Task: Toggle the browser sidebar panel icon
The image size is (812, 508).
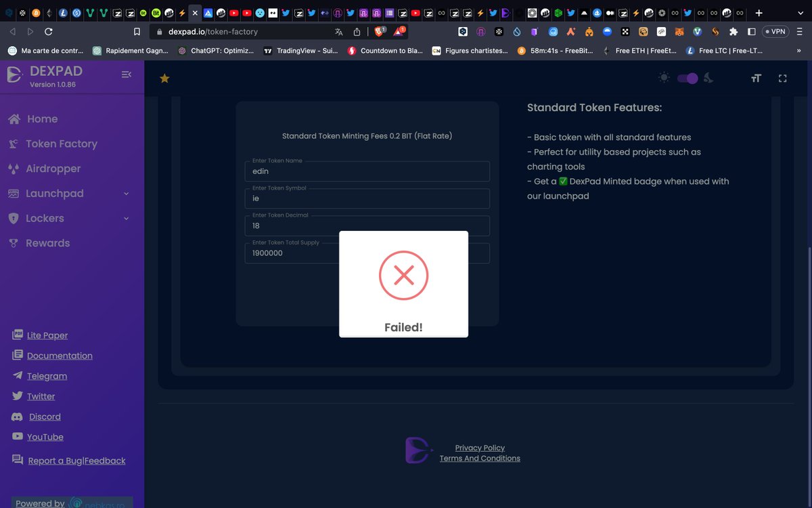Action: coord(751,31)
